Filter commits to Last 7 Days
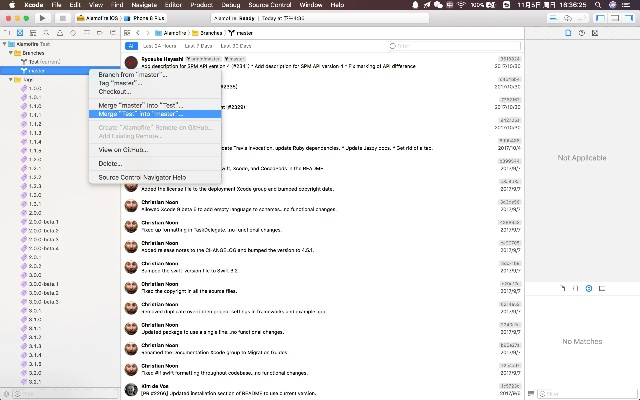 [198, 46]
